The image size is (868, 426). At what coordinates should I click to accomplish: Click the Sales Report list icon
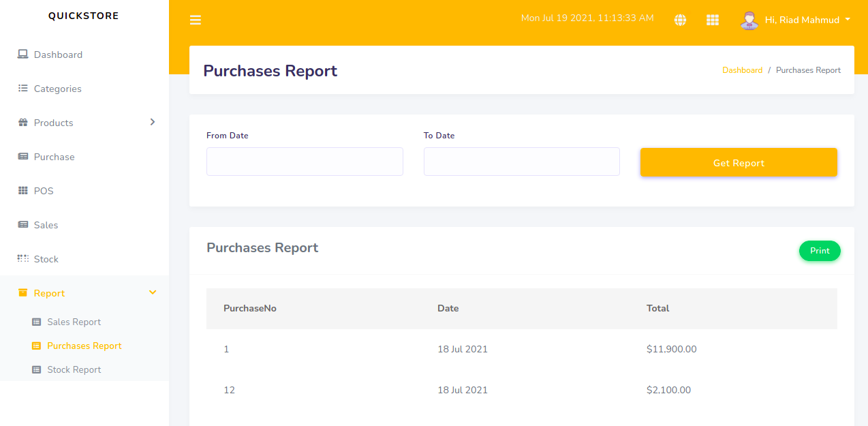pos(37,322)
